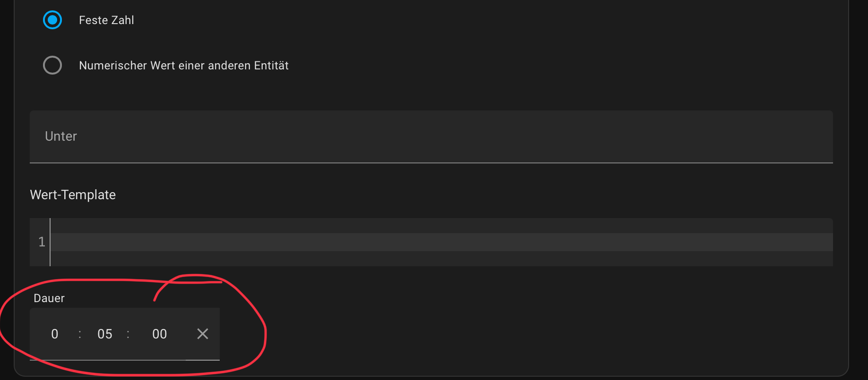Click the empty area below editor line 1

(x=441, y=259)
